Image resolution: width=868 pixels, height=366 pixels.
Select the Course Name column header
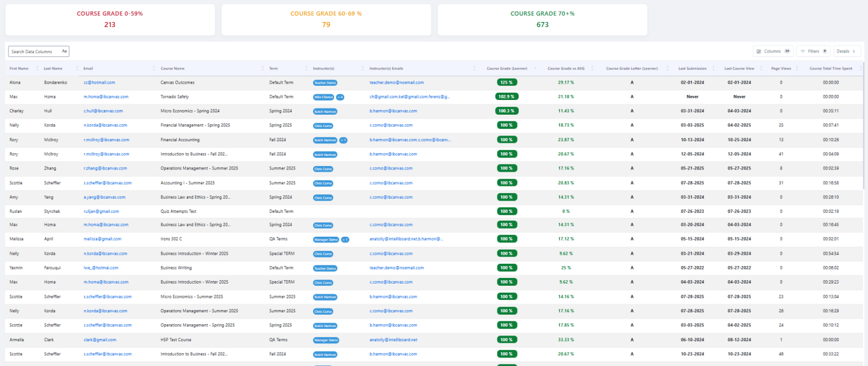[x=173, y=68]
